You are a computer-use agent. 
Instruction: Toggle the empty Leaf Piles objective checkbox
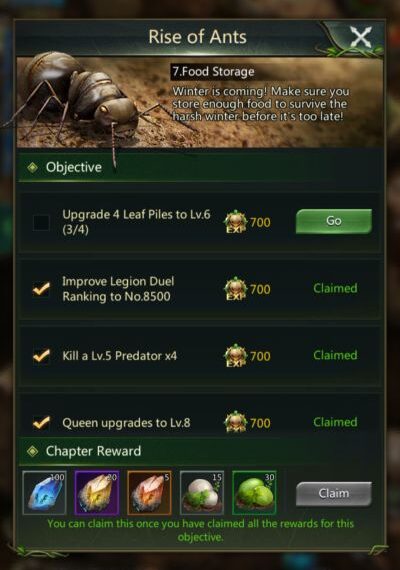pyautogui.click(x=41, y=222)
